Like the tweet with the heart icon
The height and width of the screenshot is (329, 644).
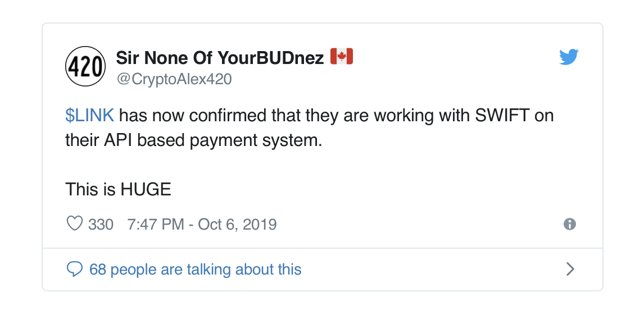click(x=74, y=223)
